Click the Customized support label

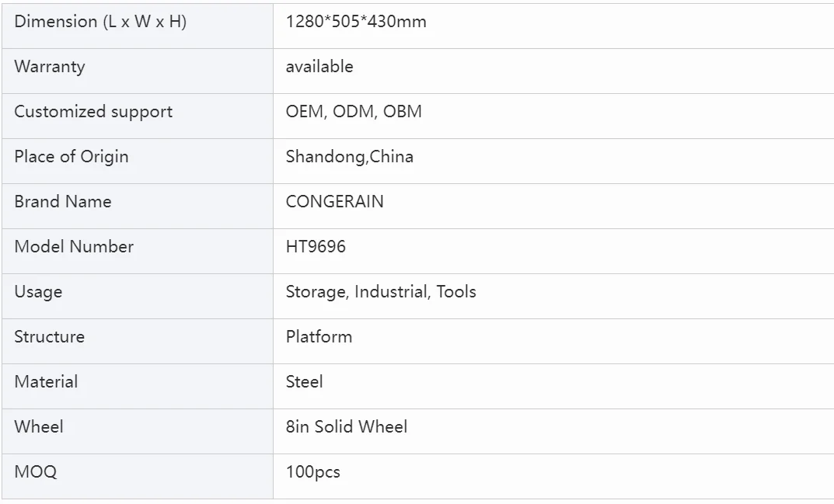point(93,112)
